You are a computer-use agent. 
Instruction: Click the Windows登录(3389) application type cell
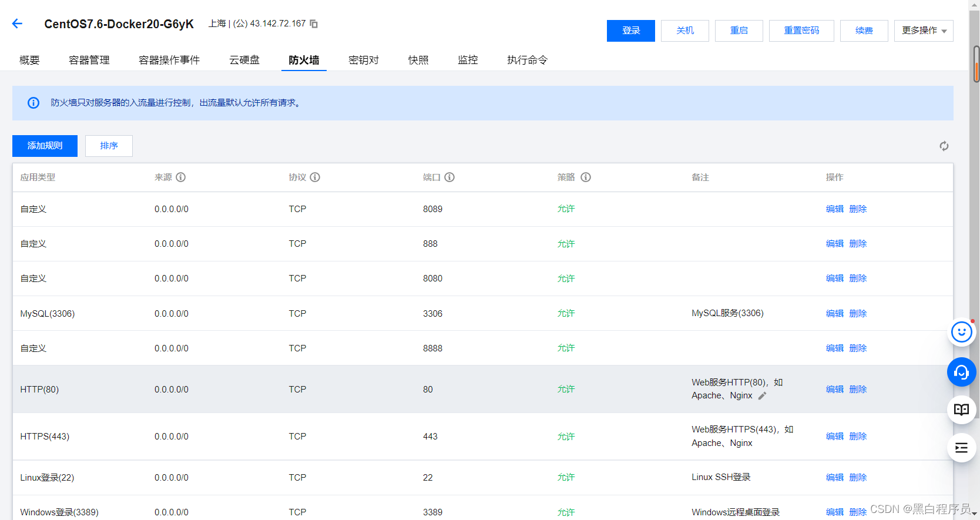pos(59,512)
